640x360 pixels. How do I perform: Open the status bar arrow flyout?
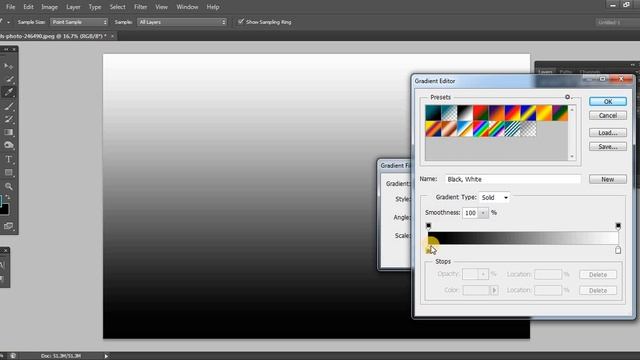pos(106,356)
